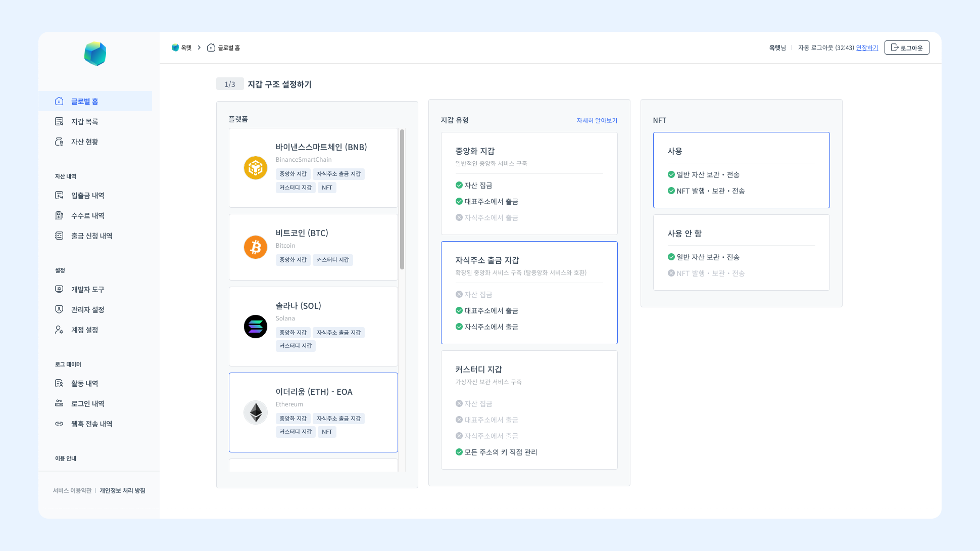This screenshot has height=551, width=980.
Task: Choose NFT 사용 option
Action: click(x=741, y=170)
